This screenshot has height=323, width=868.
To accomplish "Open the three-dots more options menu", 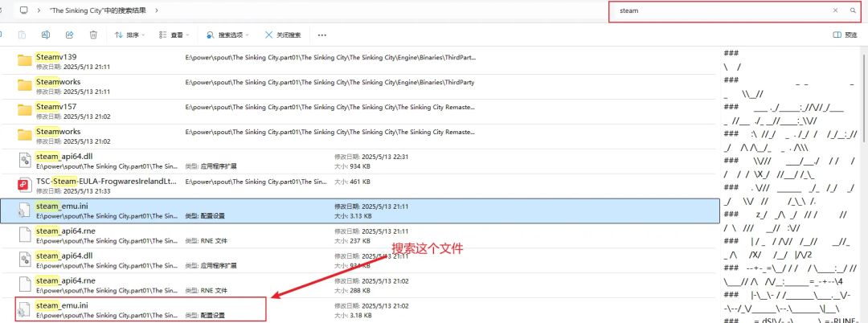I will (x=322, y=35).
